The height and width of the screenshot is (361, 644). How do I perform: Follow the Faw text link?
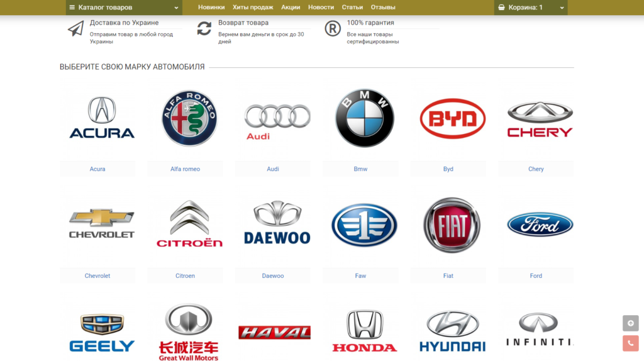point(360,275)
